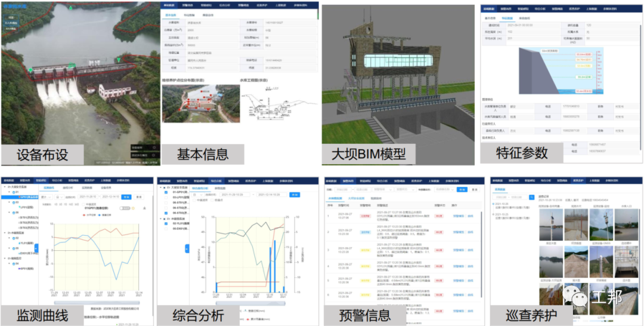Click 重置 button in 监测曲线 panel
Screen dimensions: 644x326
pos(139,197)
